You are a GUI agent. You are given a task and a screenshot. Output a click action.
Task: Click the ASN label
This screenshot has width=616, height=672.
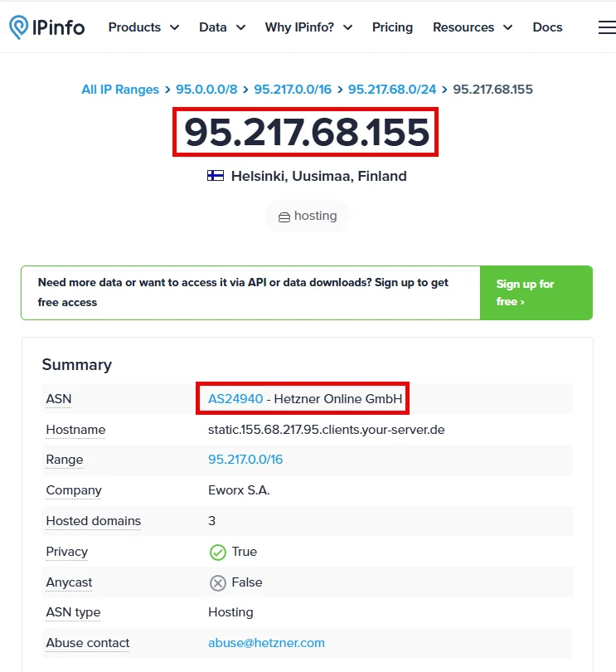[59, 399]
